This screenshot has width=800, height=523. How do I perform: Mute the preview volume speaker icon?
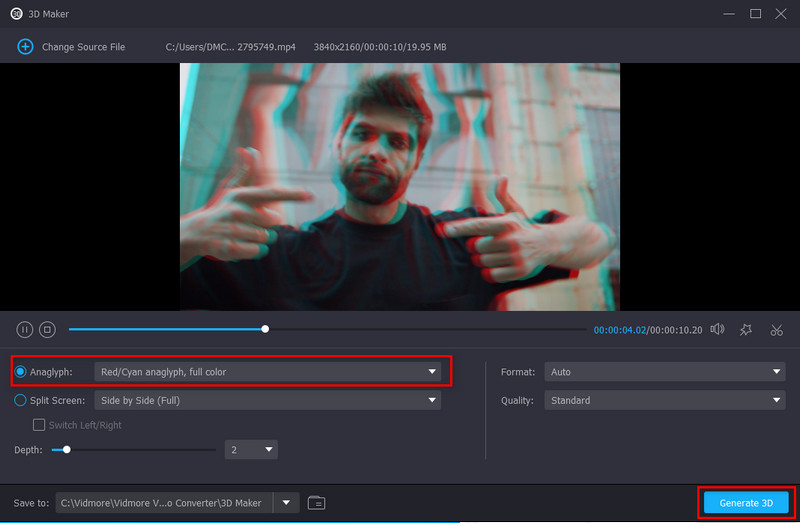coord(716,329)
